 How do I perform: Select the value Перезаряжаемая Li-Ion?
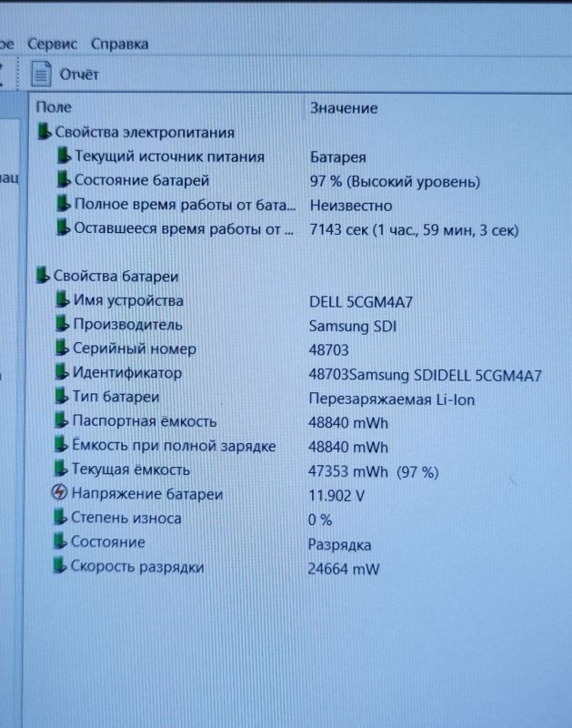[x=392, y=399]
